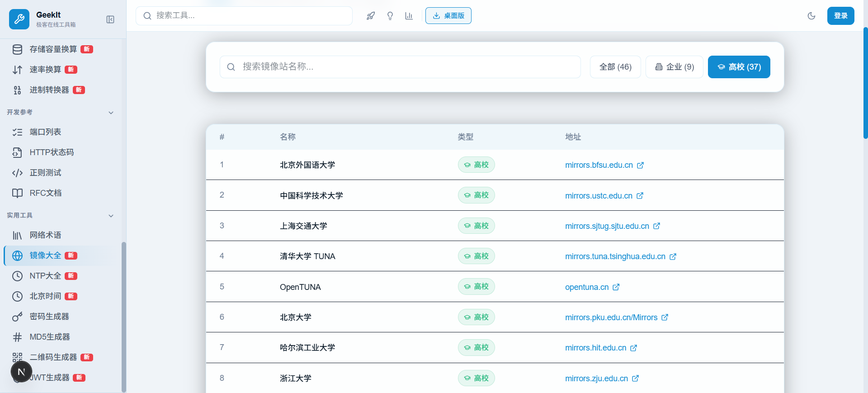The image size is (868, 393).
Task: Toggle dark mode moon icon
Action: tap(811, 16)
